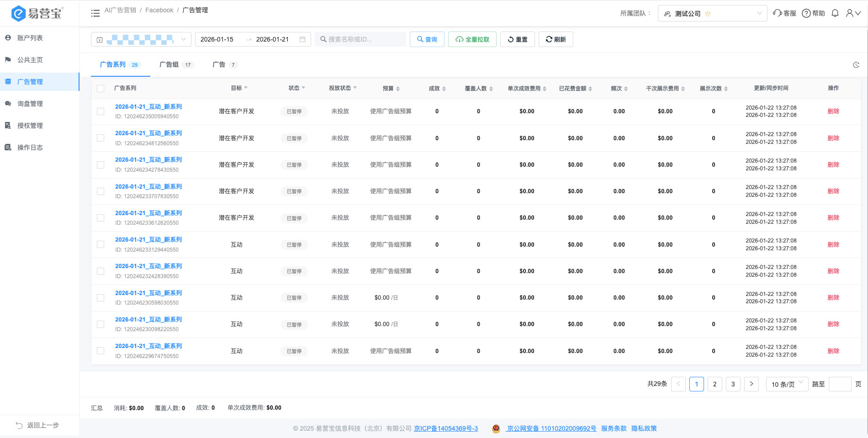This screenshot has width=868, height=438.
Task: Click the 易营宝 logo
Action: click(37, 13)
